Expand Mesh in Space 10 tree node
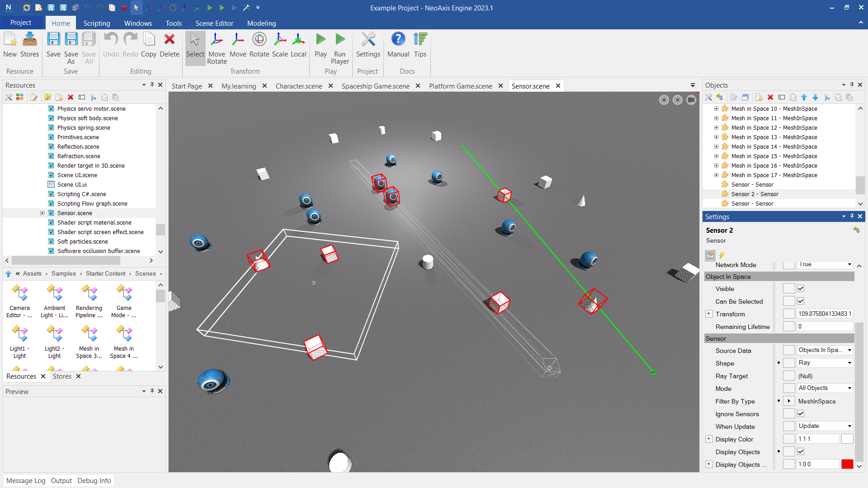868x488 pixels. coord(716,109)
